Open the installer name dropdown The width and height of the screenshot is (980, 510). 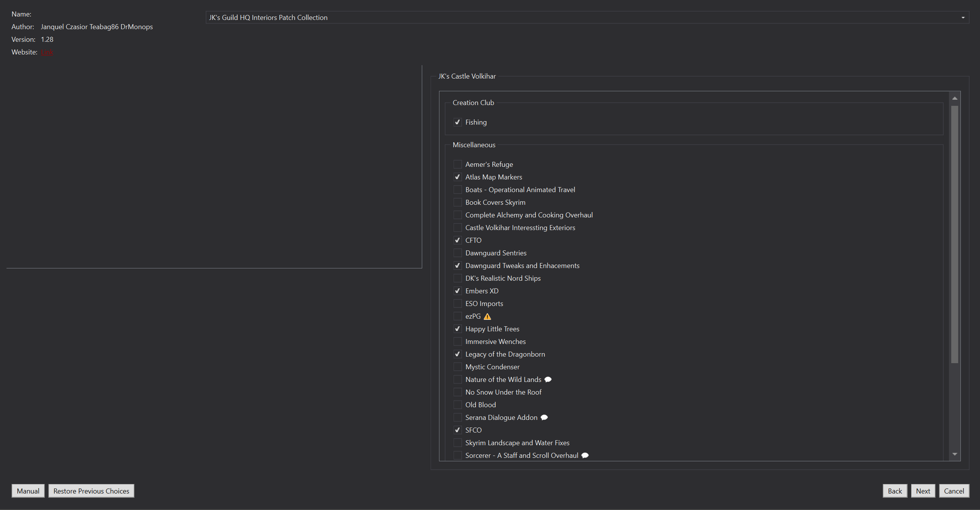(587, 18)
